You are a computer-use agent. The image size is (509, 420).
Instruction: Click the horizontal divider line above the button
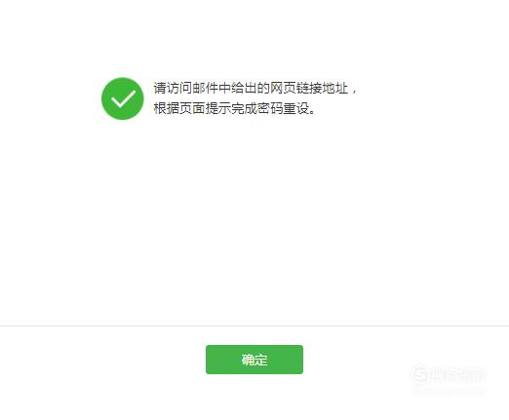point(254,325)
